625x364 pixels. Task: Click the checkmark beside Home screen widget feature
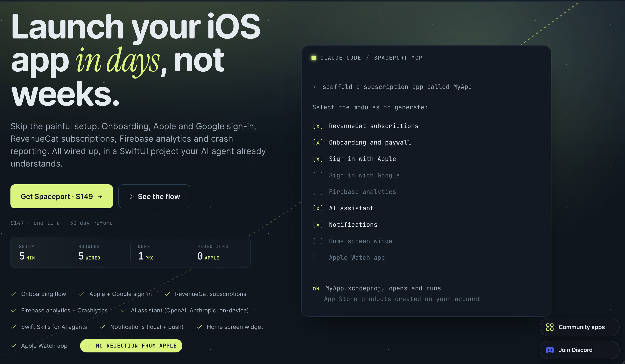[x=199, y=327]
